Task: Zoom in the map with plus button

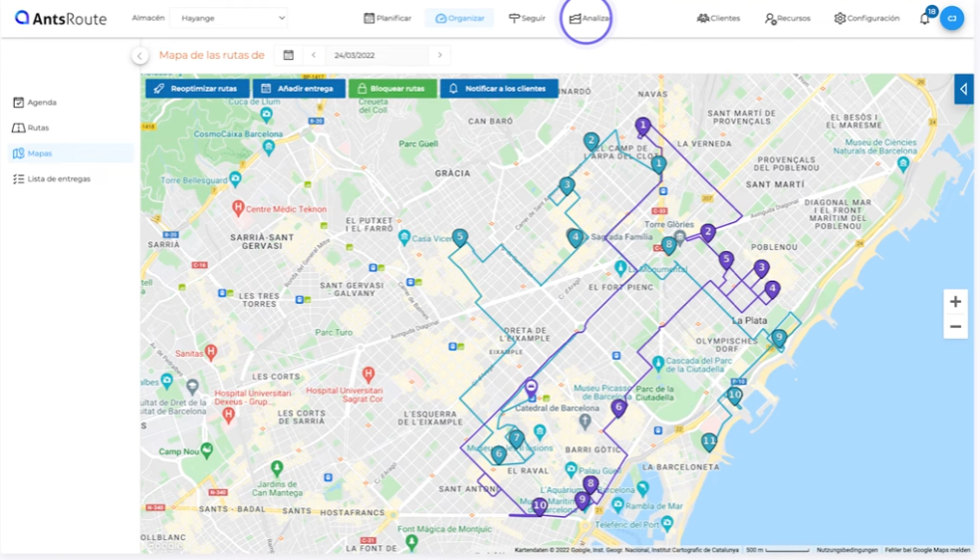Action: 955,302
